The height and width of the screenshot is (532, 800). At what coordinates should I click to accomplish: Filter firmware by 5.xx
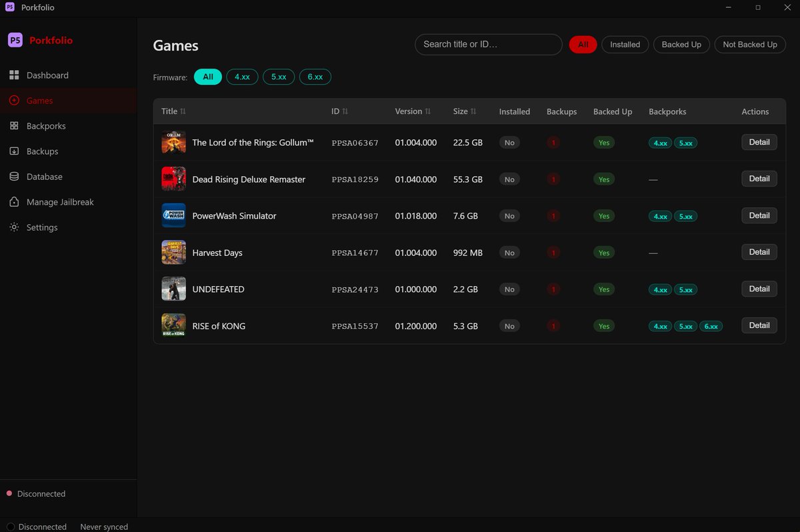[x=279, y=77]
